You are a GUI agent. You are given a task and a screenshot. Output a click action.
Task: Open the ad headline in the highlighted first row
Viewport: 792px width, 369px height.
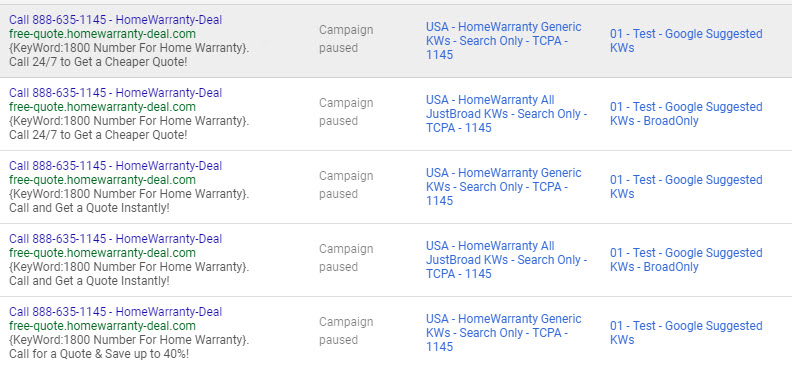click(115, 20)
